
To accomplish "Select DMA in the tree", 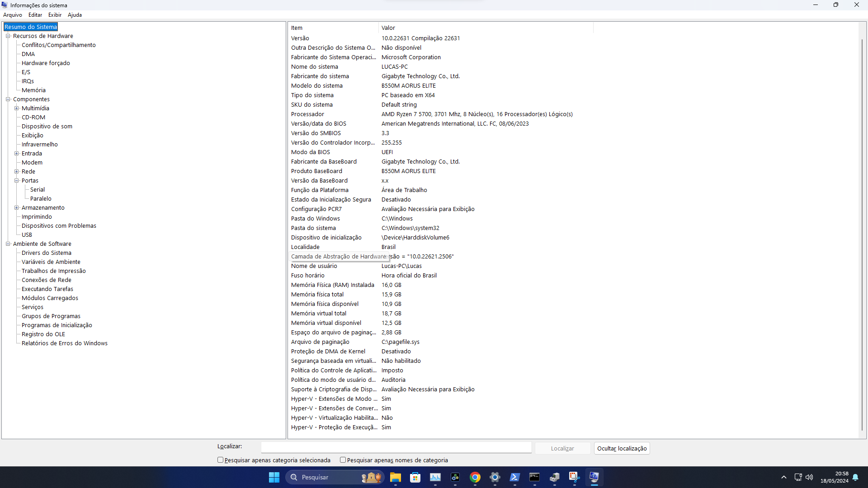I will [28, 54].
